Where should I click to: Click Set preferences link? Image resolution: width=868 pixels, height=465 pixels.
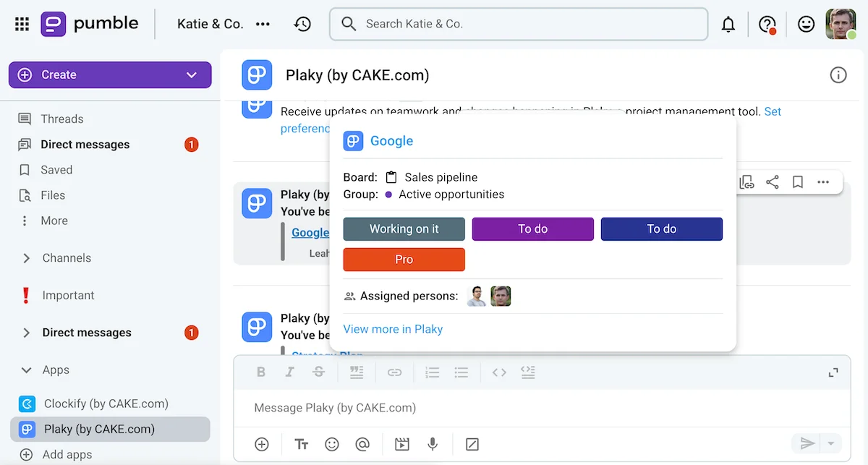(x=773, y=111)
